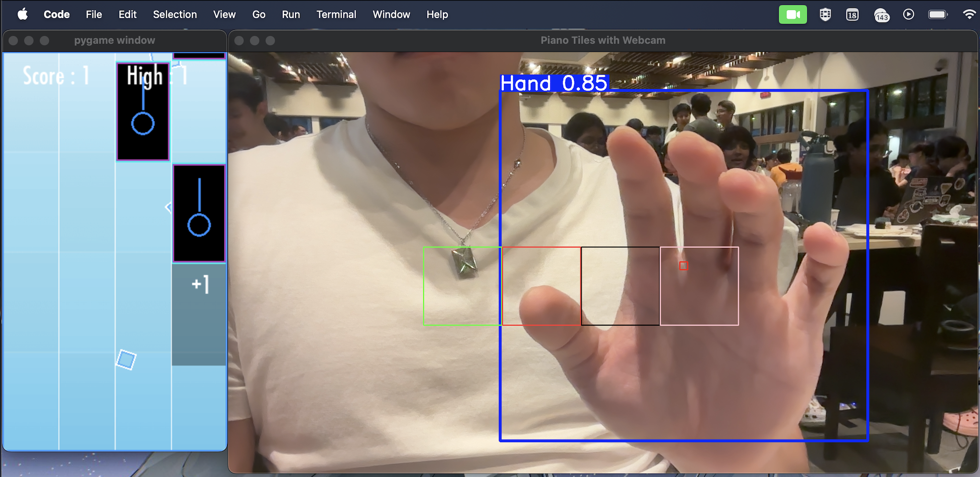The height and width of the screenshot is (477, 980).
Task: Open the Edit menu
Action: pos(127,14)
